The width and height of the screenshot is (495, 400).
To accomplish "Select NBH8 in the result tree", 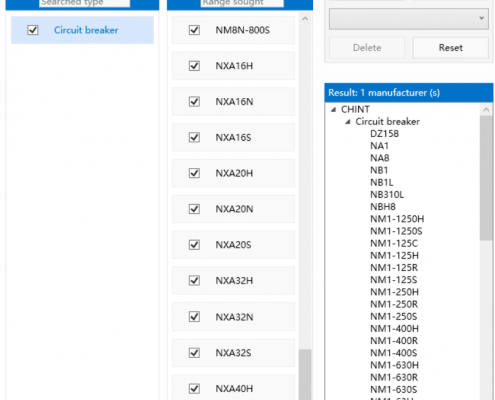I will [383, 207].
